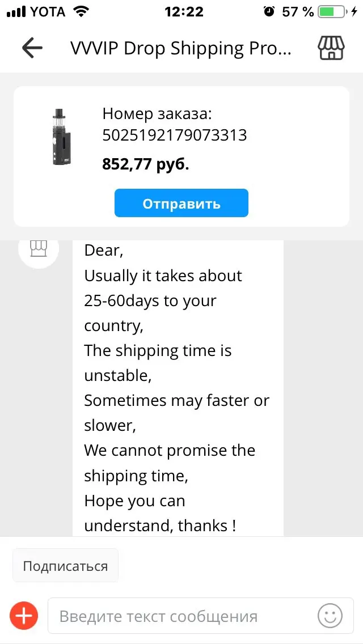
Task: Tap the back arrow icon
Action: (32, 48)
